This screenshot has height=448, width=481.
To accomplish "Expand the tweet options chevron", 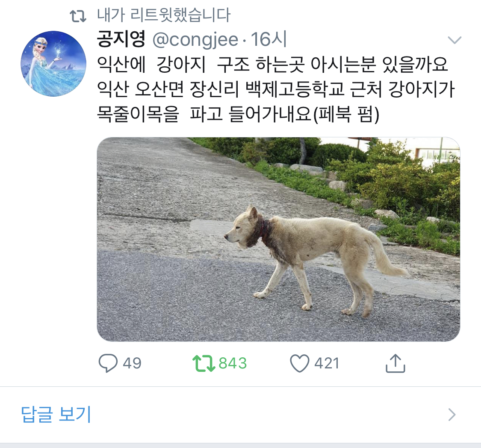I will [454, 40].
